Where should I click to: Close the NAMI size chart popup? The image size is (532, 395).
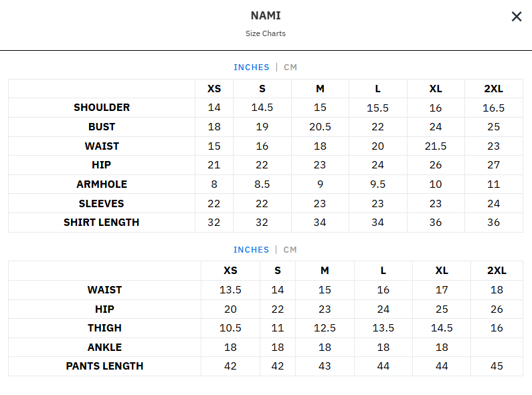tap(517, 17)
